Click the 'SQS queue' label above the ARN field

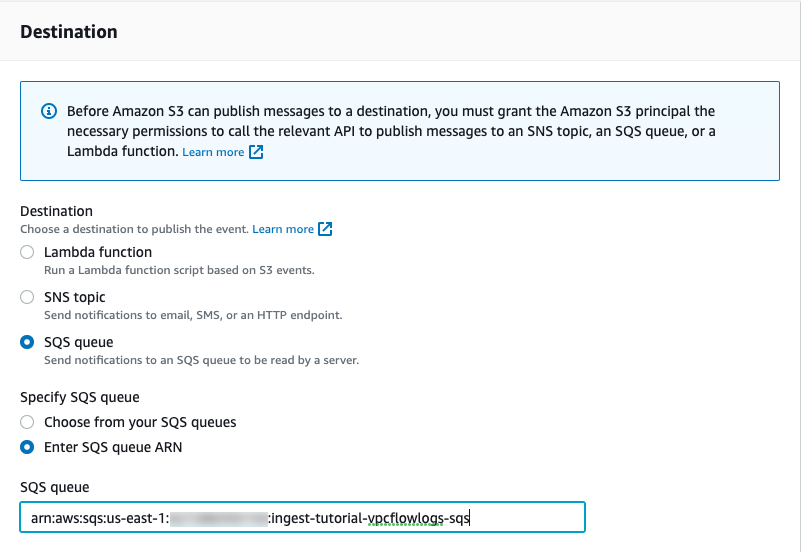[x=55, y=487]
